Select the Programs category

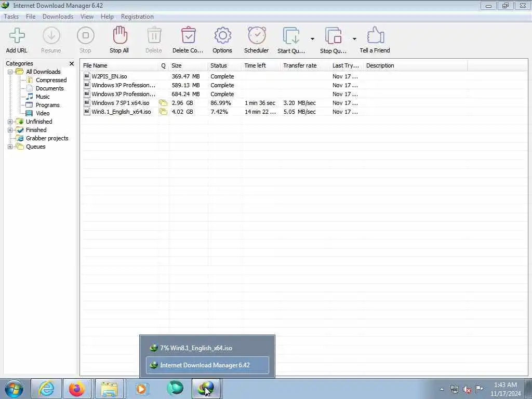point(47,105)
